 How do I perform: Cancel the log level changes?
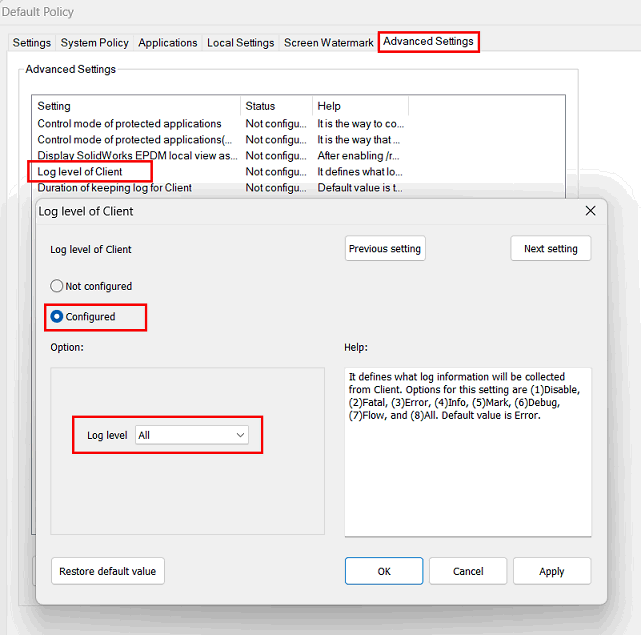(x=468, y=571)
